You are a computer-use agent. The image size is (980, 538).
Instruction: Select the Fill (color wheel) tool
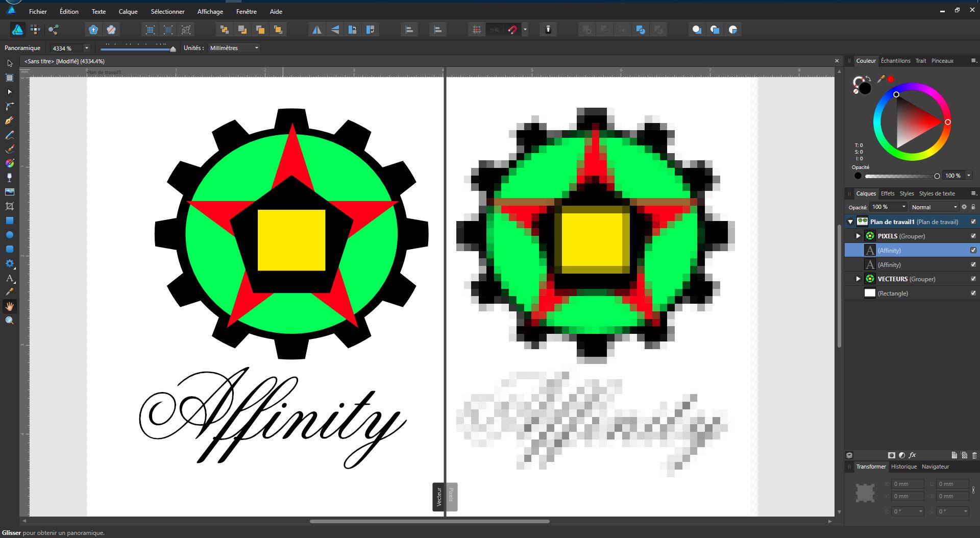[x=10, y=163]
